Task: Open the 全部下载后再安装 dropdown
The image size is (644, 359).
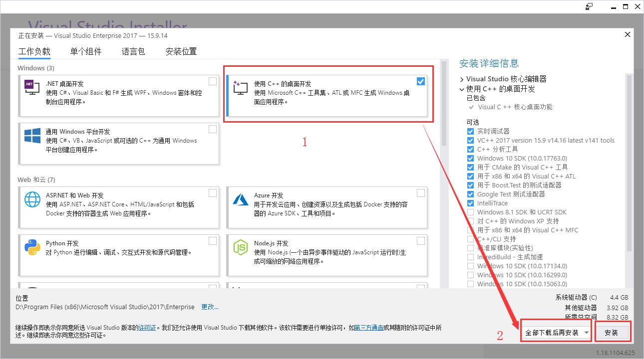Action: (x=556, y=333)
